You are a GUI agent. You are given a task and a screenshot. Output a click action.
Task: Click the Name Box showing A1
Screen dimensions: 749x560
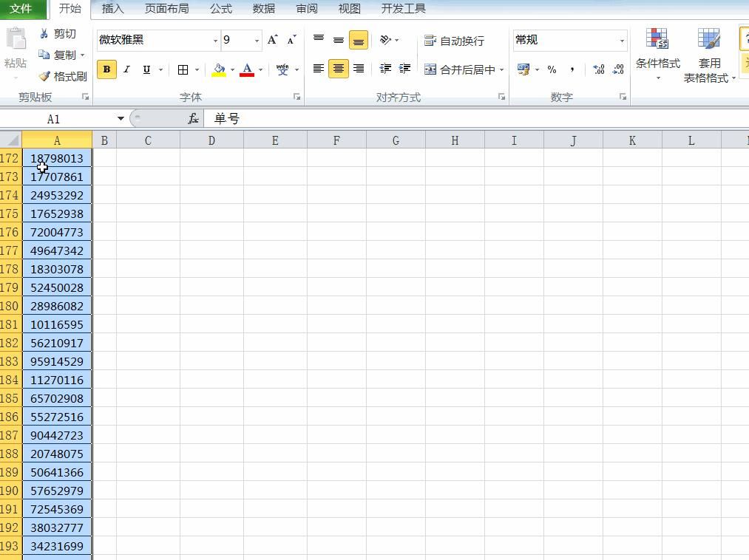click(x=53, y=119)
